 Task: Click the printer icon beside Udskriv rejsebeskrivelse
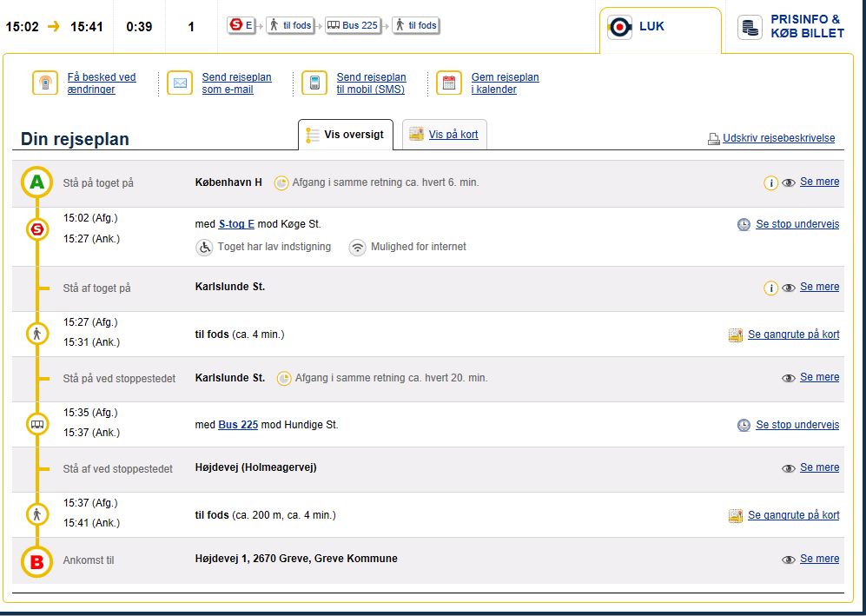[714, 139]
